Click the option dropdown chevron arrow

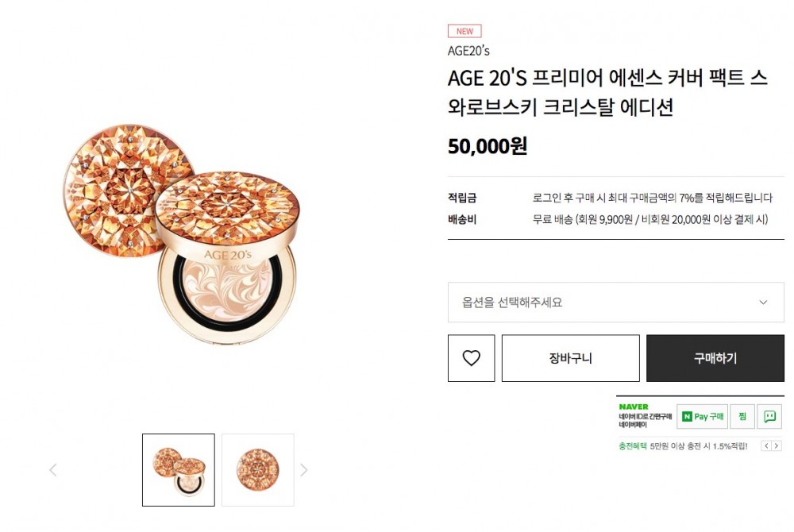pyautogui.click(x=763, y=303)
